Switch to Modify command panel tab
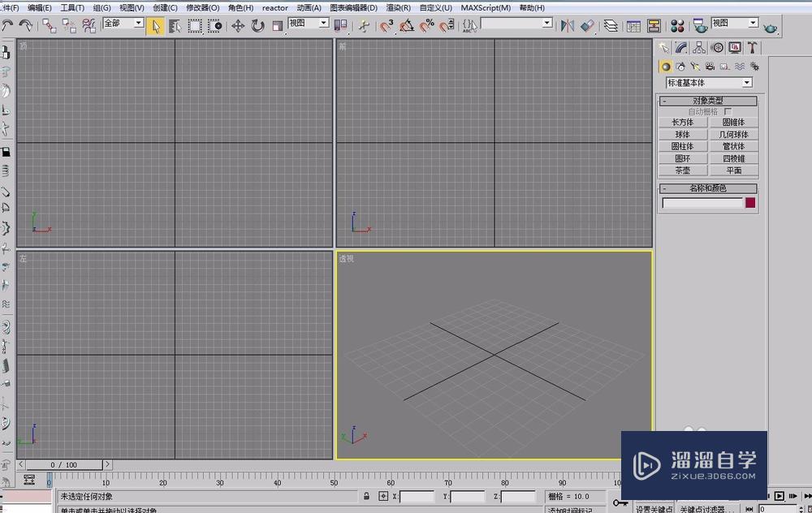This screenshot has height=513, width=812. tap(681, 48)
